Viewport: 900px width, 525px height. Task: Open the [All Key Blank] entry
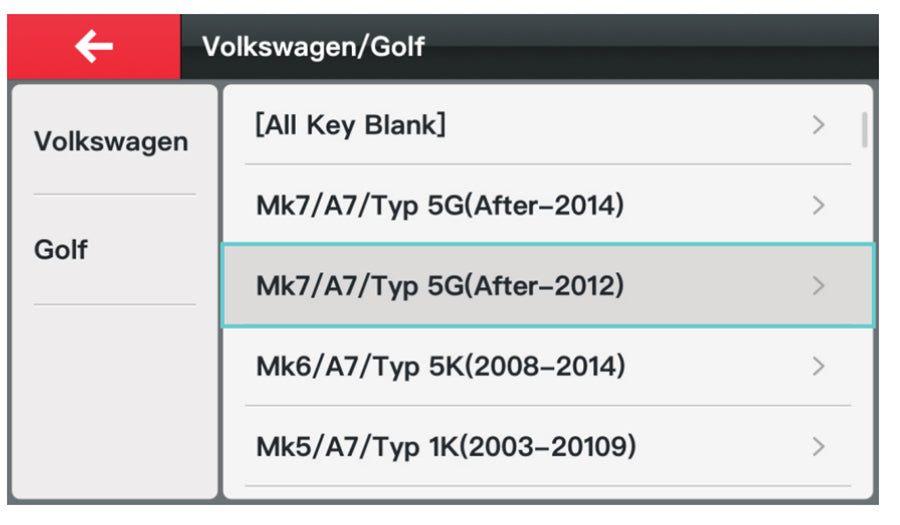[350, 125]
